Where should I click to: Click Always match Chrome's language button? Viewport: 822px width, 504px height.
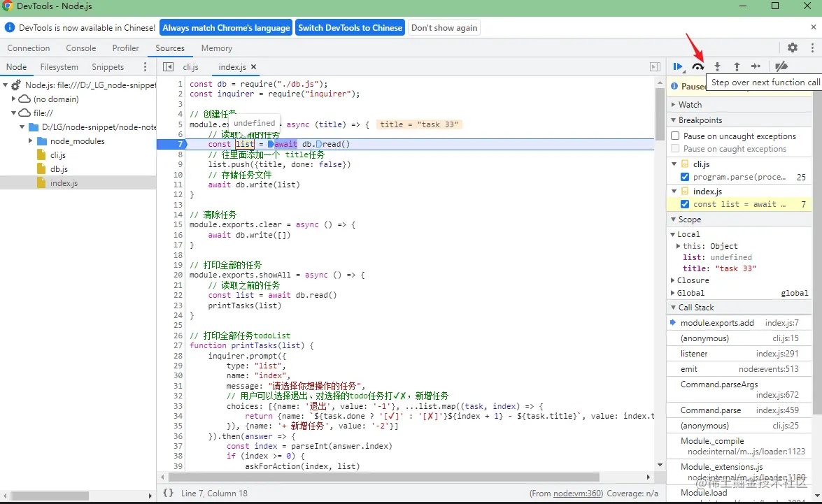tap(226, 28)
